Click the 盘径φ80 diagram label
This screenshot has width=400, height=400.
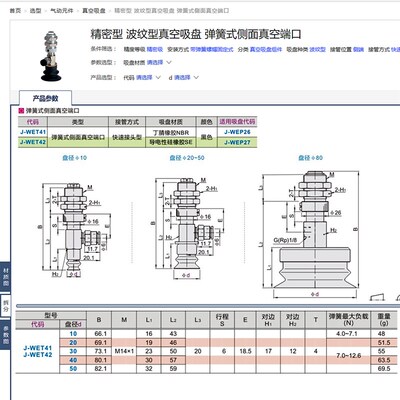(310, 158)
